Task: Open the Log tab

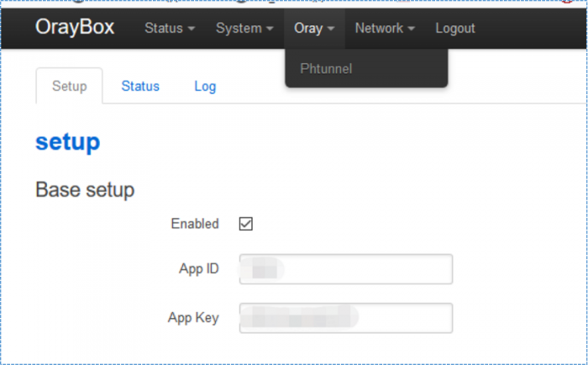Action: [205, 87]
